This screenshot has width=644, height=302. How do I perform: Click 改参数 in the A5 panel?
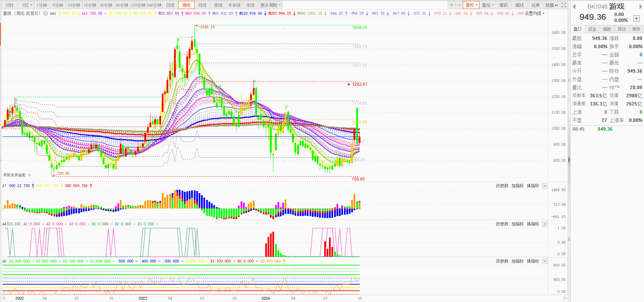coord(502,261)
